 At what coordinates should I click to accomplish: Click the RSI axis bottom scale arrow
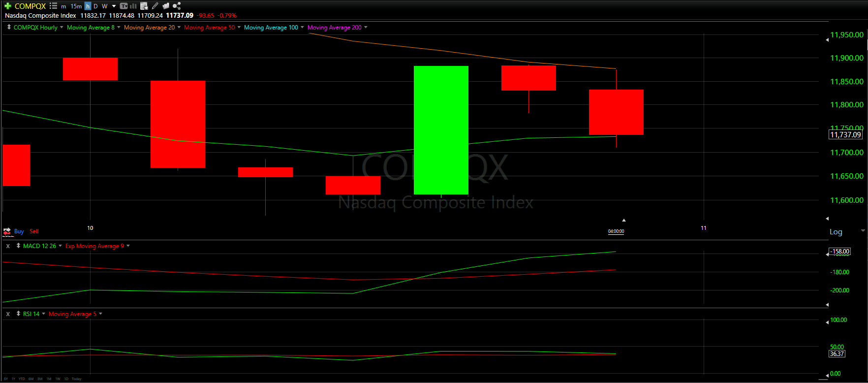pos(827,376)
